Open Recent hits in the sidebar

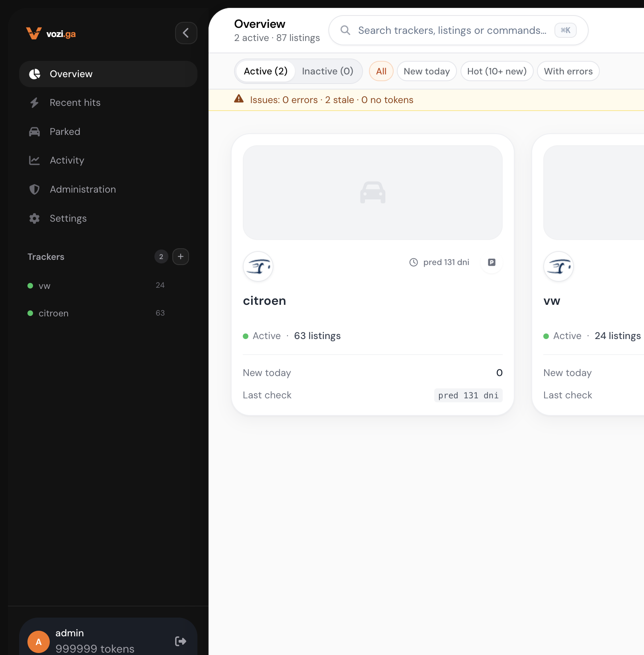(x=108, y=103)
